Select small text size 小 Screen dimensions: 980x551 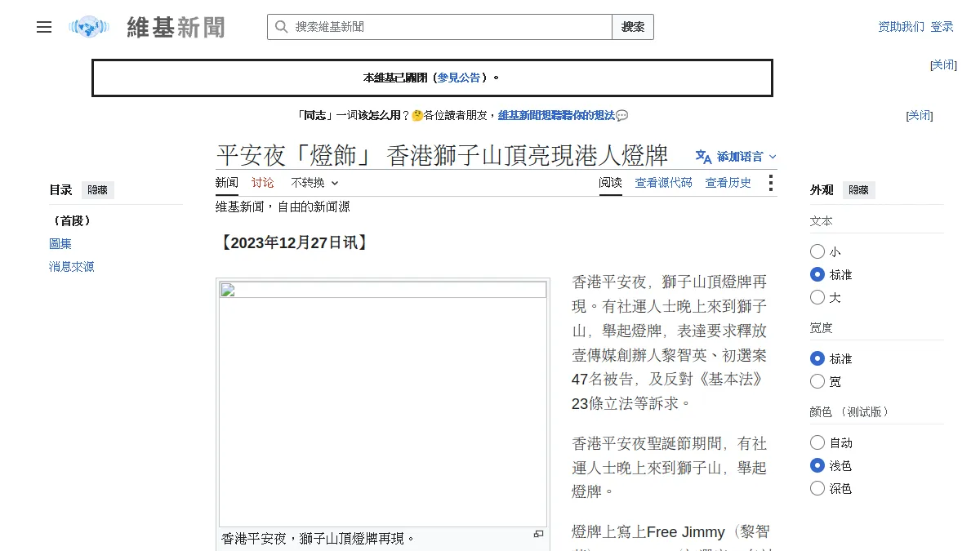[x=817, y=251]
